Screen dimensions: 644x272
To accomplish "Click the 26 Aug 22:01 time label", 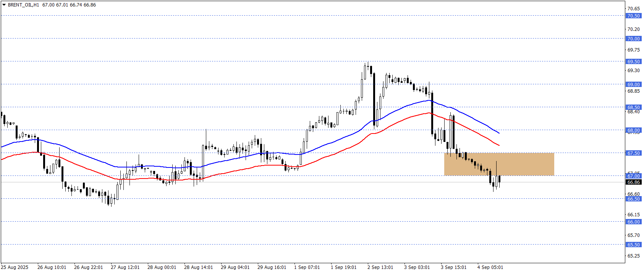I will click(88, 267).
